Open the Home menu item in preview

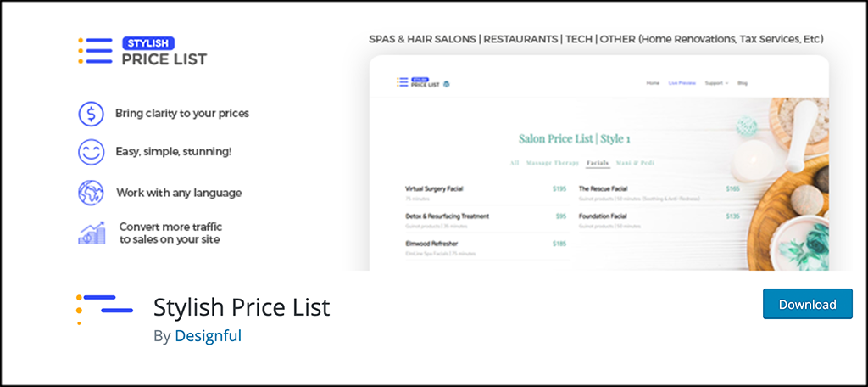pos(653,83)
